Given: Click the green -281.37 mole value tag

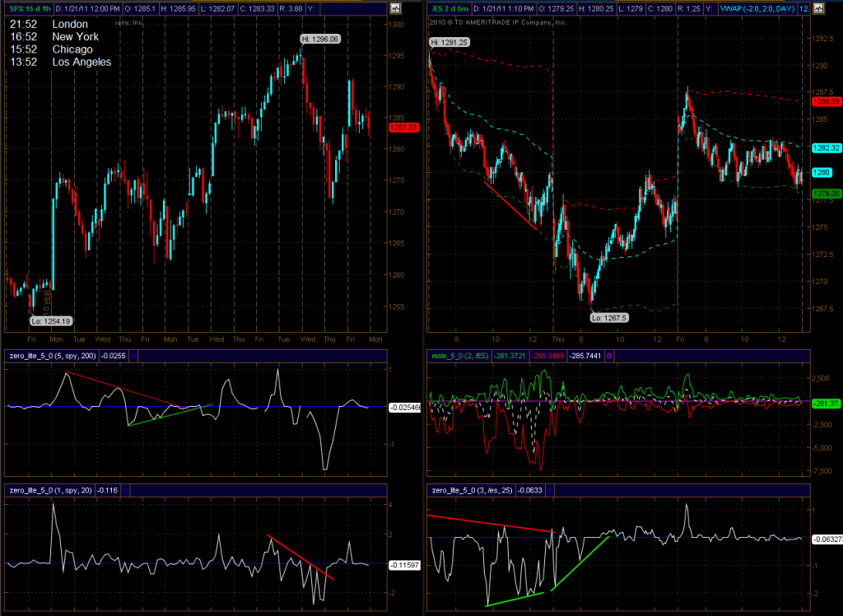Looking at the screenshot, I should point(826,403).
